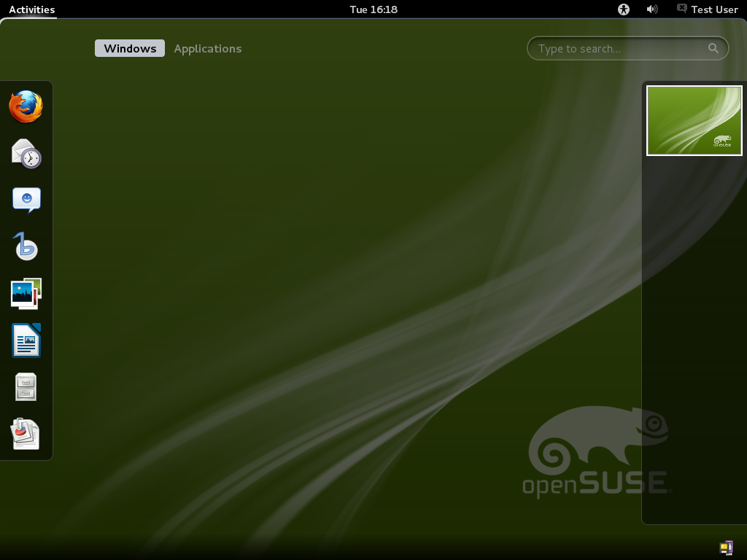The width and height of the screenshot is (747, 560).
Task: Open the Files cabinet icon
Action: point(26,386)
